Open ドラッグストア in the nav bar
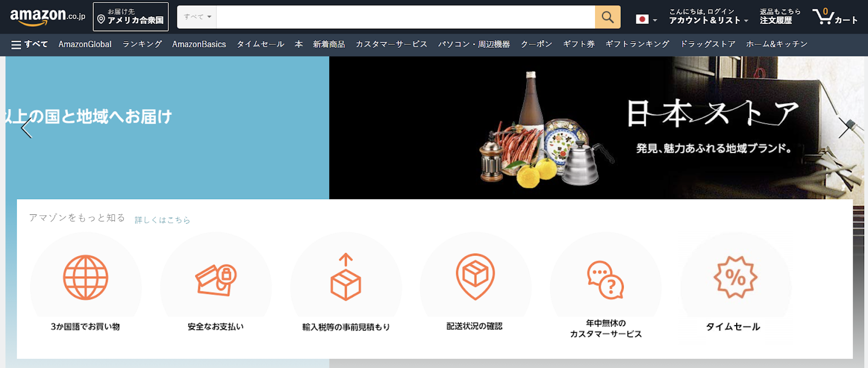Viewport: 868px width, 368px height. (x=708, y=45)
